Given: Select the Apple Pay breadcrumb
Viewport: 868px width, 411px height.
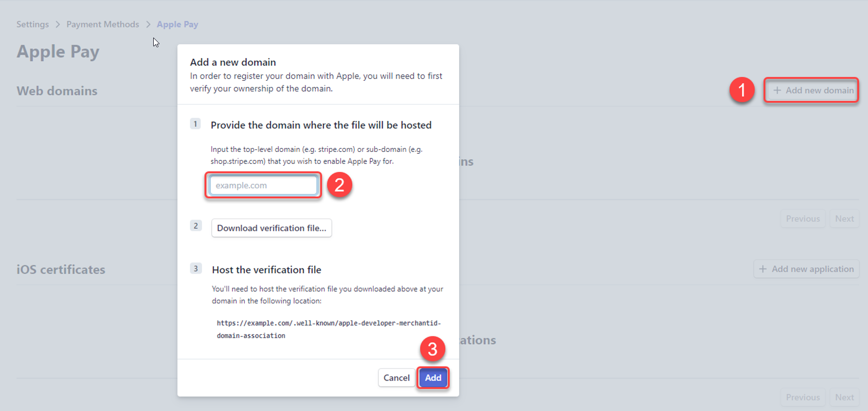Looking at the screenshot, I should tap(177, 24).
